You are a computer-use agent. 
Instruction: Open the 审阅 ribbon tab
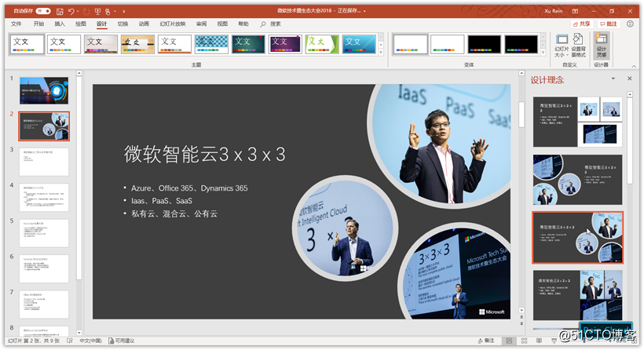(201, 24)
